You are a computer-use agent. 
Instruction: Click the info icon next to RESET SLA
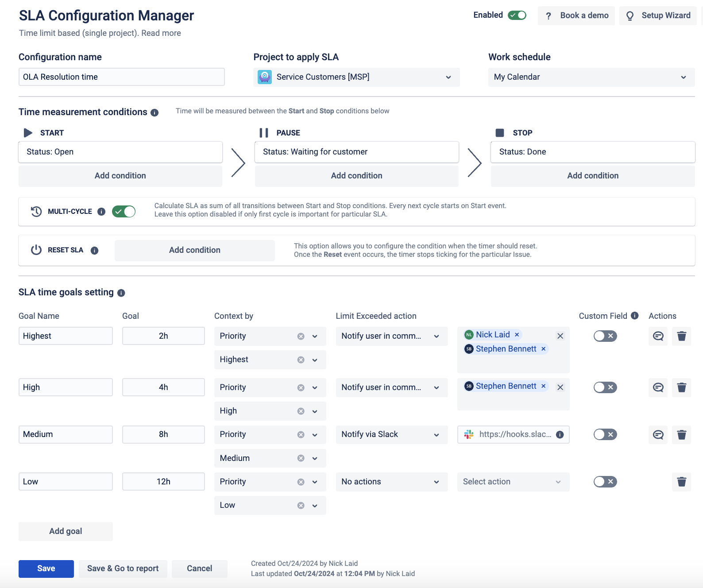point(94,251)
